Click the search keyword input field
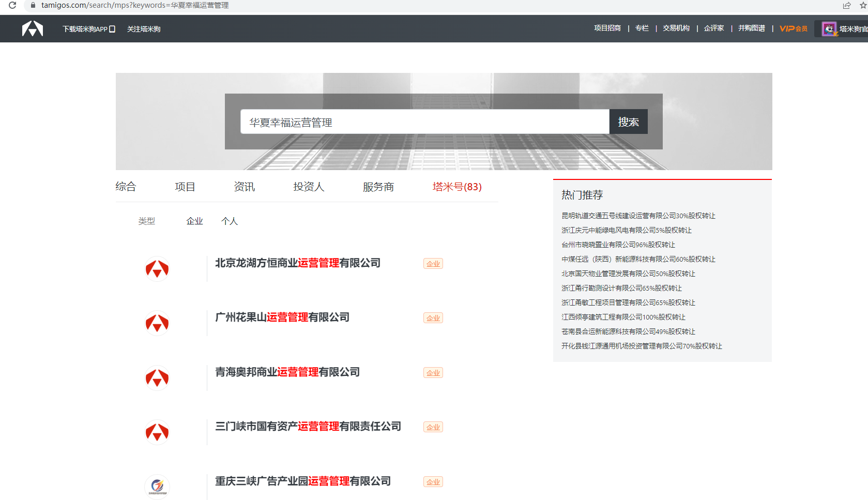The height and width of the screenshot is (500, 868). [425, 122]
